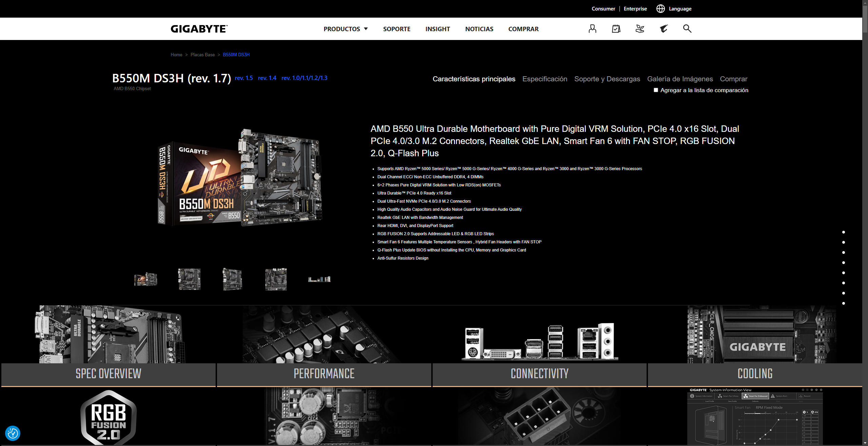Select the second motherboard thumbnail
This screenshot has width=868, height=446.
(x=190, y=279)
